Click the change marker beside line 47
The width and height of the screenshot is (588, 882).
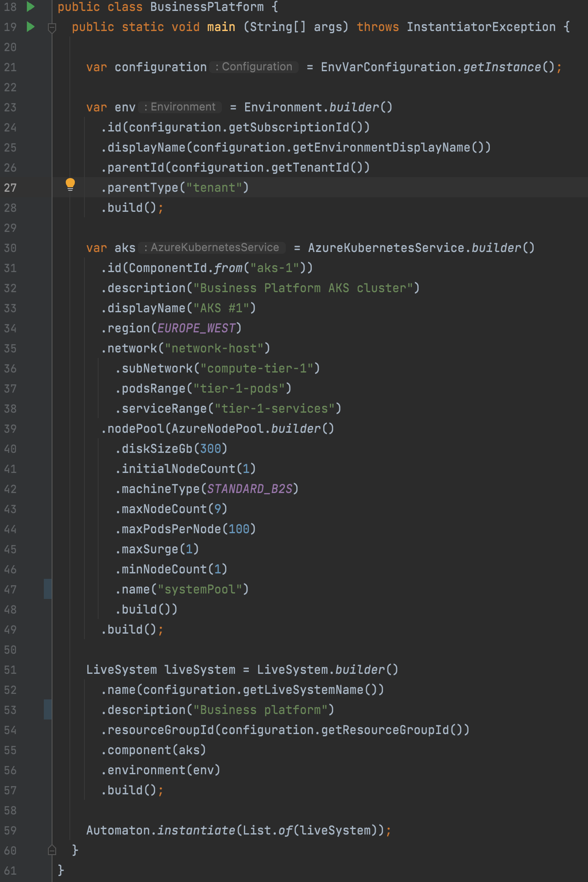47,589
